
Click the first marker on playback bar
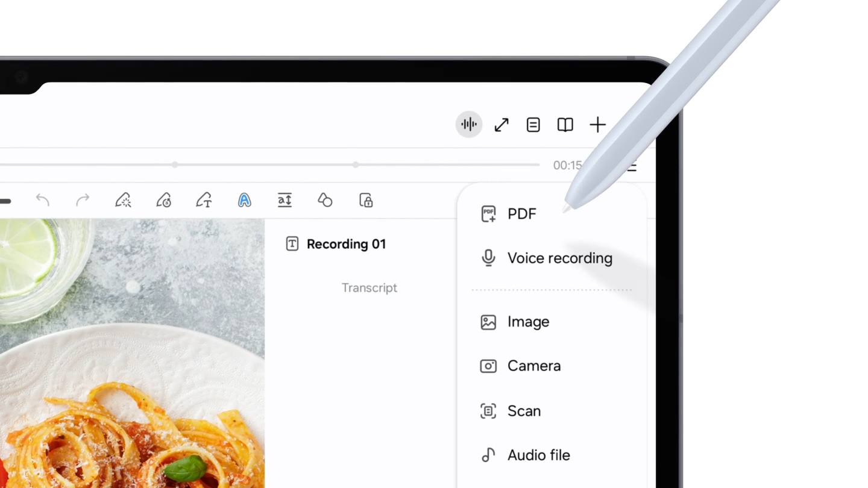(x=175, y=164)
